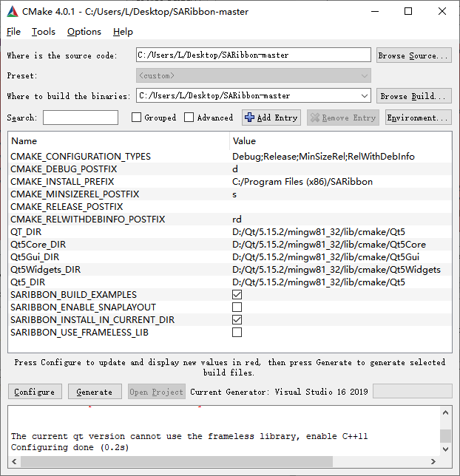Image resolution: width=460 pixels, height=476 pixels.
Task: Click the Value column header
Action: [244, 141]
